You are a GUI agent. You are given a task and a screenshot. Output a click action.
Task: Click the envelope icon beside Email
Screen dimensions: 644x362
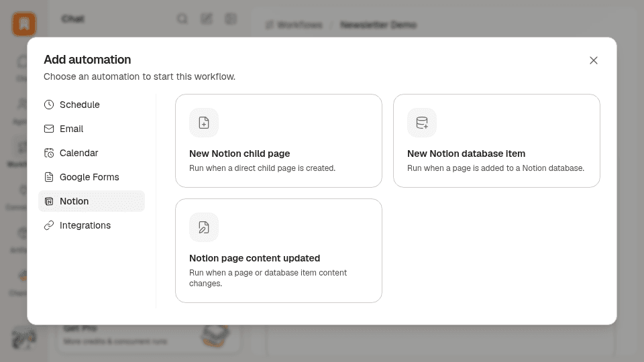(x=49, y=129)
